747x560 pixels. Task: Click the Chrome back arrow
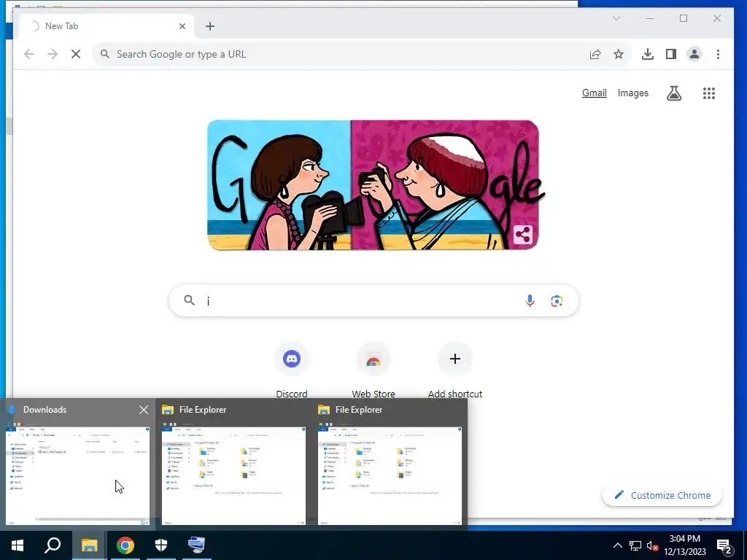point(29,54)
